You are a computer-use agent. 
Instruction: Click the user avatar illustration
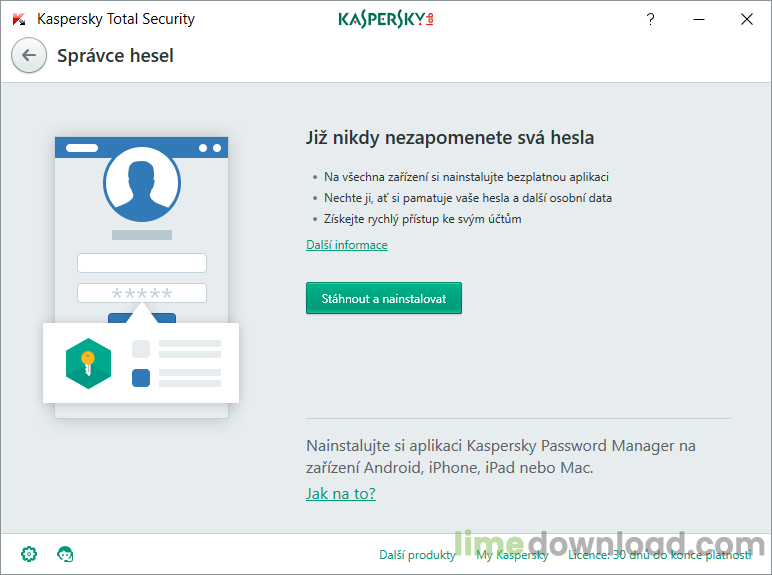coord(142,184)
